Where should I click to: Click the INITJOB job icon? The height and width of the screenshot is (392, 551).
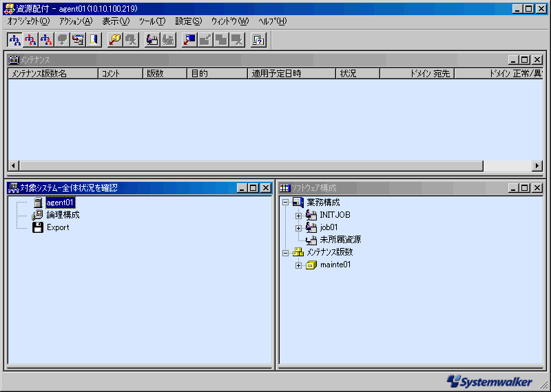point(311,215)
